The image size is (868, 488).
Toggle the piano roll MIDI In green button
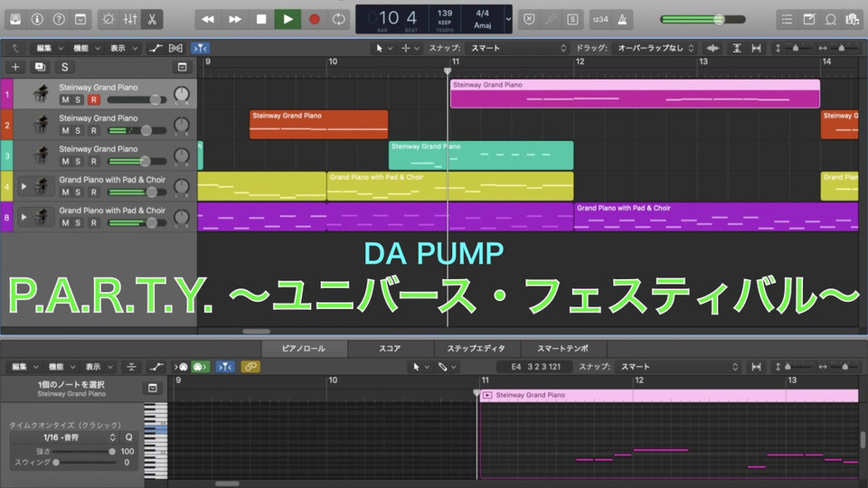(201, 367)
